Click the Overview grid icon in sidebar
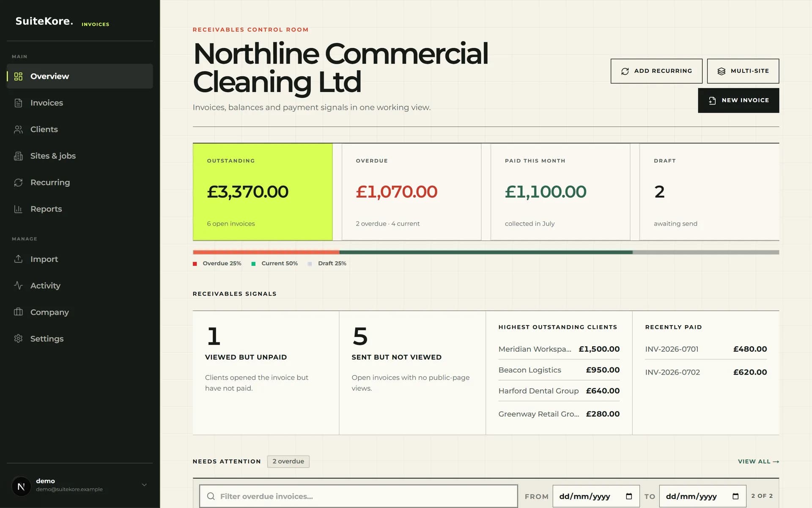 click(18, 76)
